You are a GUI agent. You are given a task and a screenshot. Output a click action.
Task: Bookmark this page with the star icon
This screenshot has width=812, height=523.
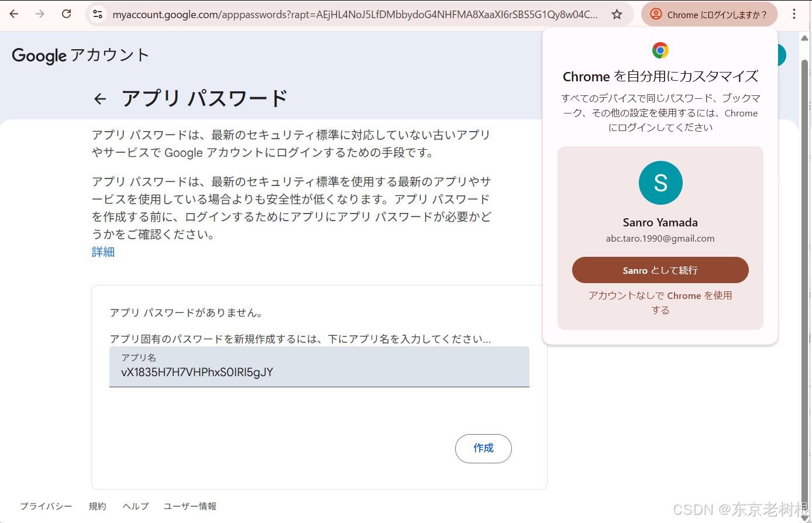(x=617, y=14)
